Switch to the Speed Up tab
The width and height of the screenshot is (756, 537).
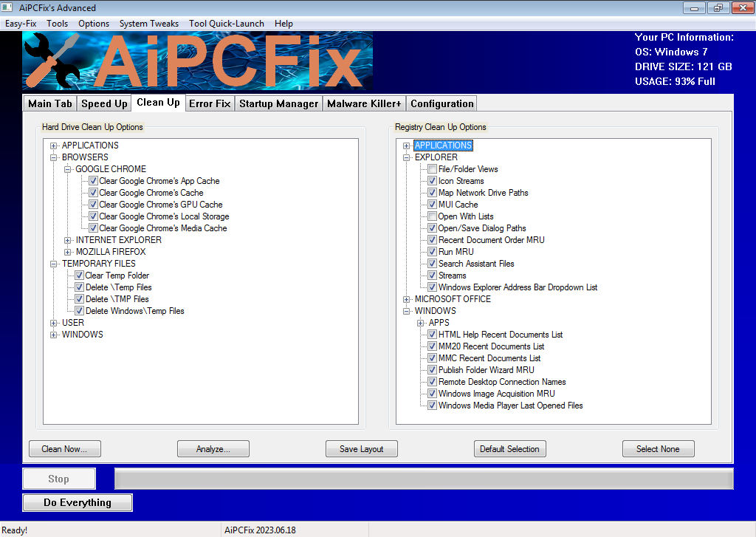click(104, 103)
